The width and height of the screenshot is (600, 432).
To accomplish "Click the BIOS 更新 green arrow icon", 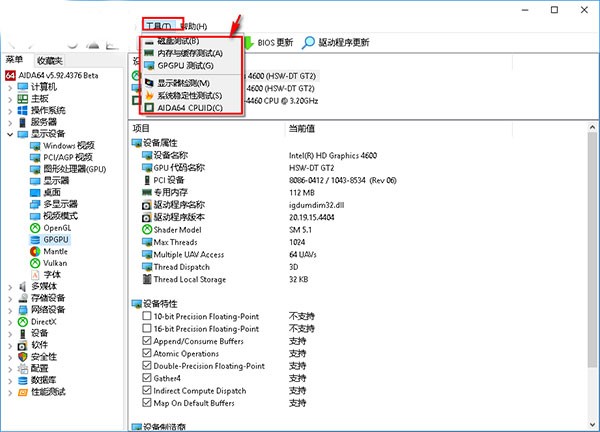I will pos(248,43).
